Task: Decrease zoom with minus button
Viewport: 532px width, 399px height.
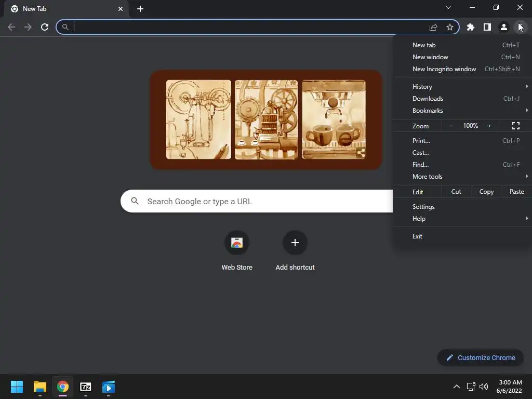Action: pyautogui.click(x=451, y=126)
